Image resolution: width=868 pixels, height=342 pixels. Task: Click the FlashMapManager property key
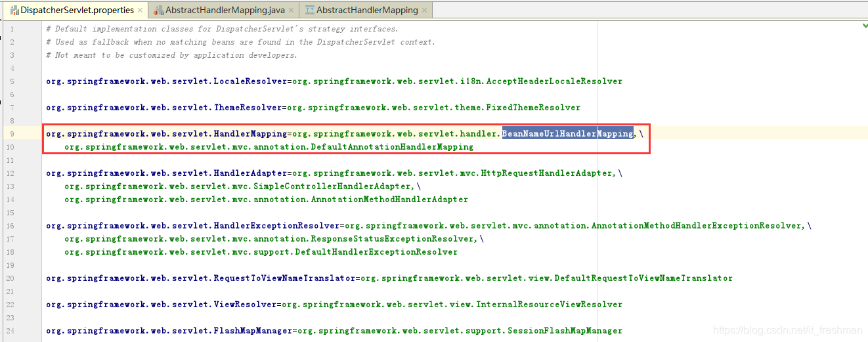point(169,330)
